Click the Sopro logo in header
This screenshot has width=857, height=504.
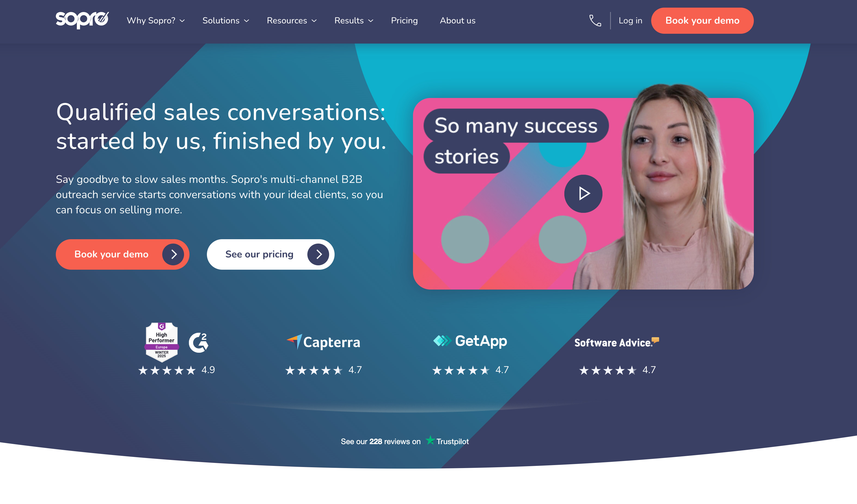tap(82, 20)
